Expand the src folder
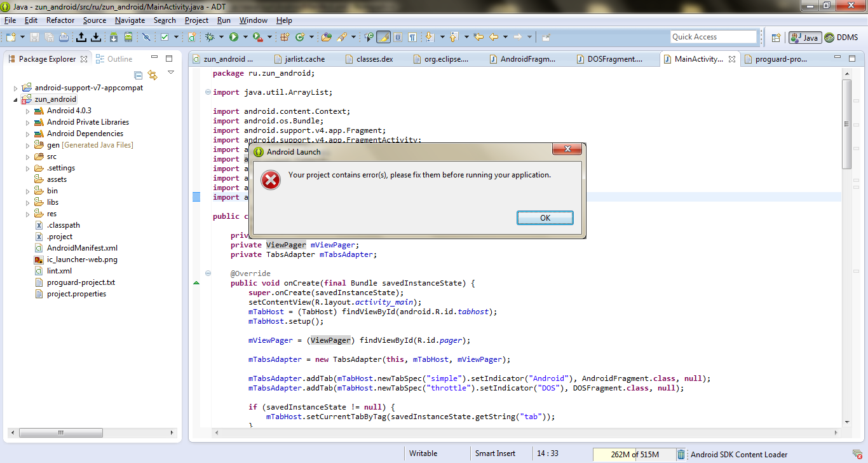 click(27, 156)
